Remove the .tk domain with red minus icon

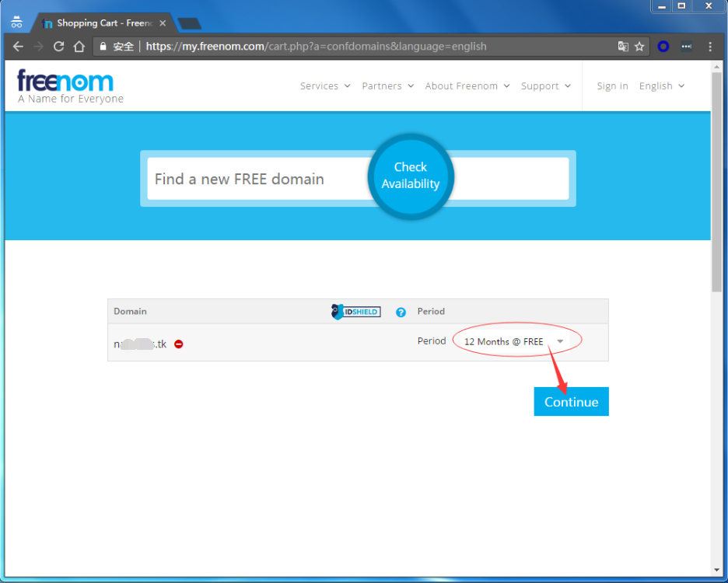[179, 344]
